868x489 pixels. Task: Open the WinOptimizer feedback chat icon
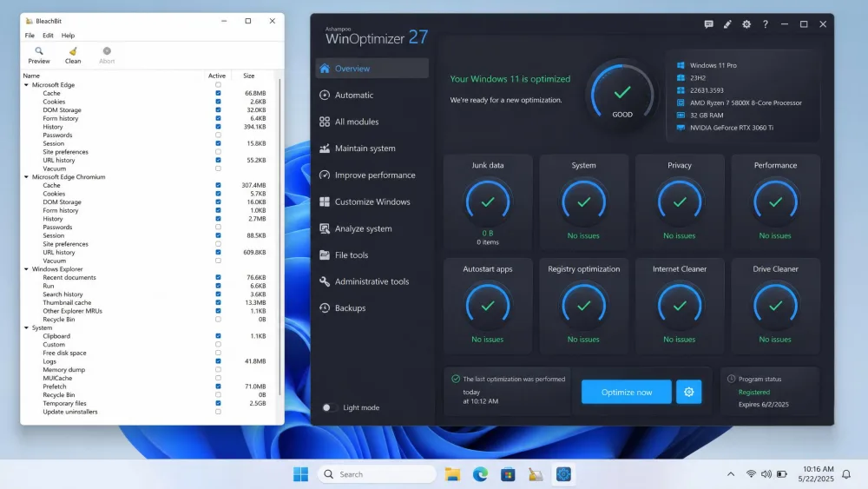click(708, 24)
